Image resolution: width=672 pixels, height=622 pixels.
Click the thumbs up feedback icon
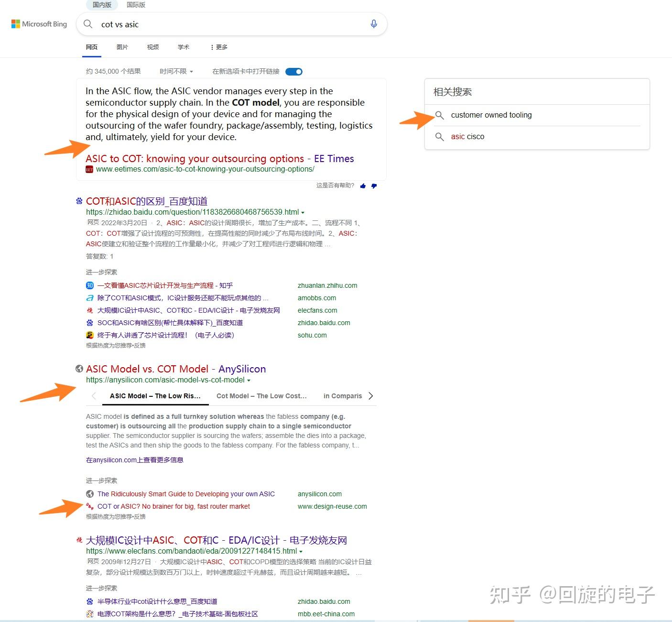363,186
